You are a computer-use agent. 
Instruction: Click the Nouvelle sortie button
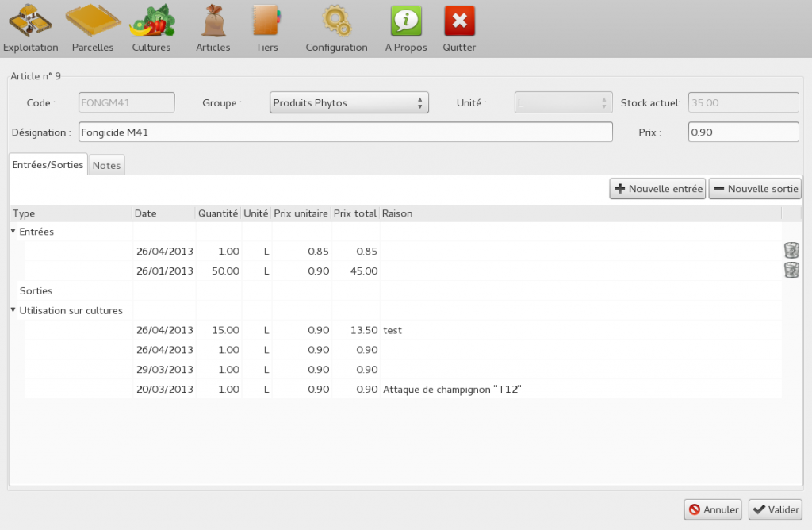(x=755, y=189)
